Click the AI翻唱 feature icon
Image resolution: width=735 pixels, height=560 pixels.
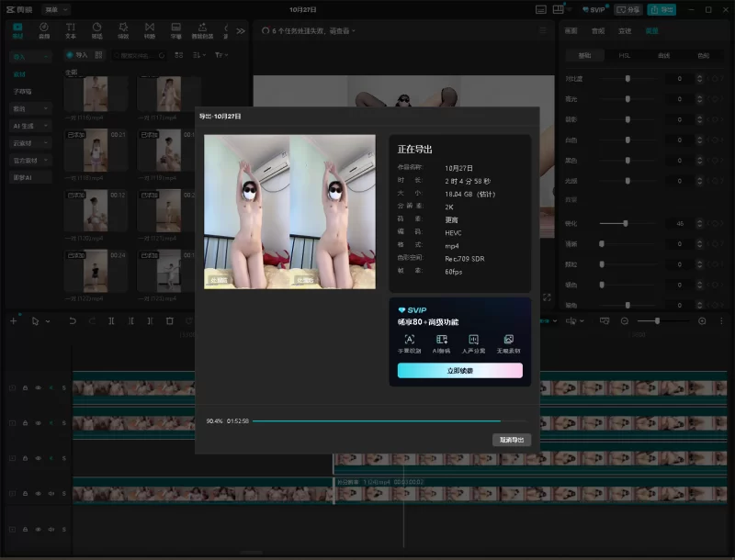(442, 340)
